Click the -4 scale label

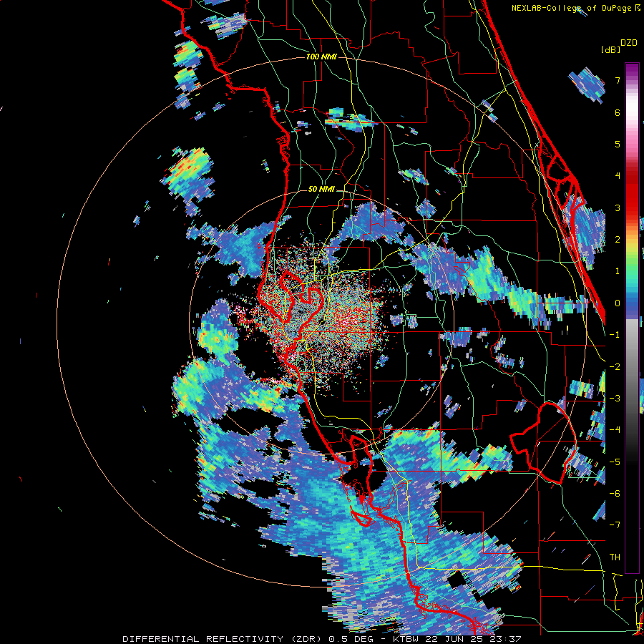(x=615, y=430)
